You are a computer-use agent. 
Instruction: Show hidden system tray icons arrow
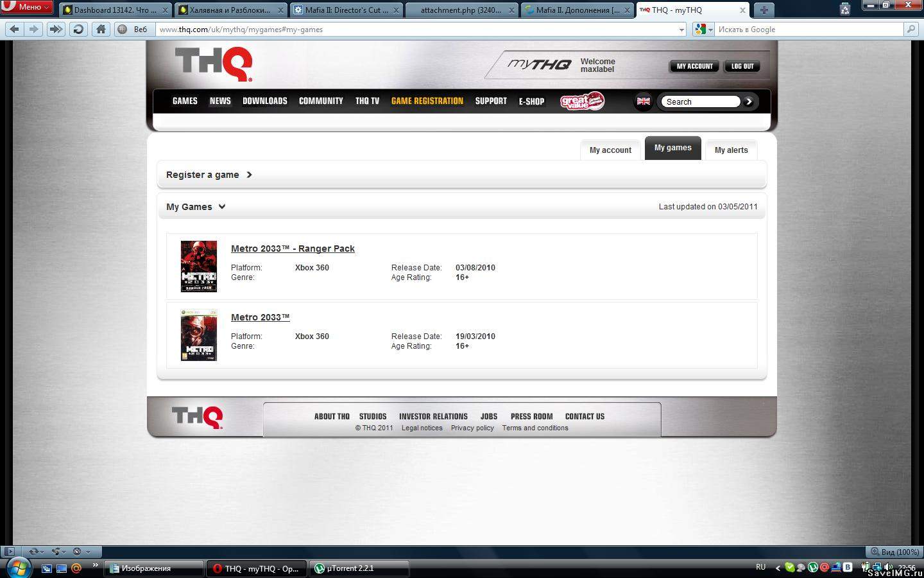[777, 568]
